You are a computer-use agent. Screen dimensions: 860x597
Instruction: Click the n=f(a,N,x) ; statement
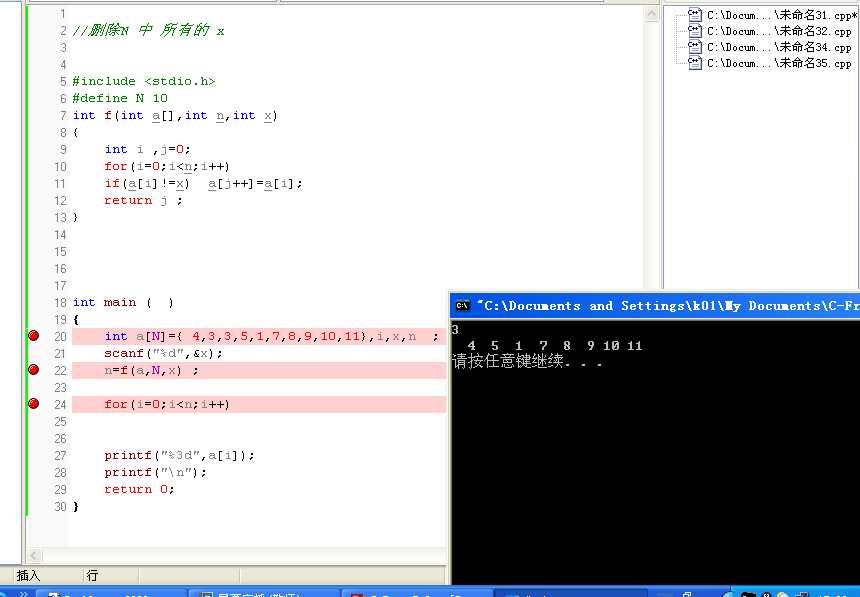click(151, 370)
